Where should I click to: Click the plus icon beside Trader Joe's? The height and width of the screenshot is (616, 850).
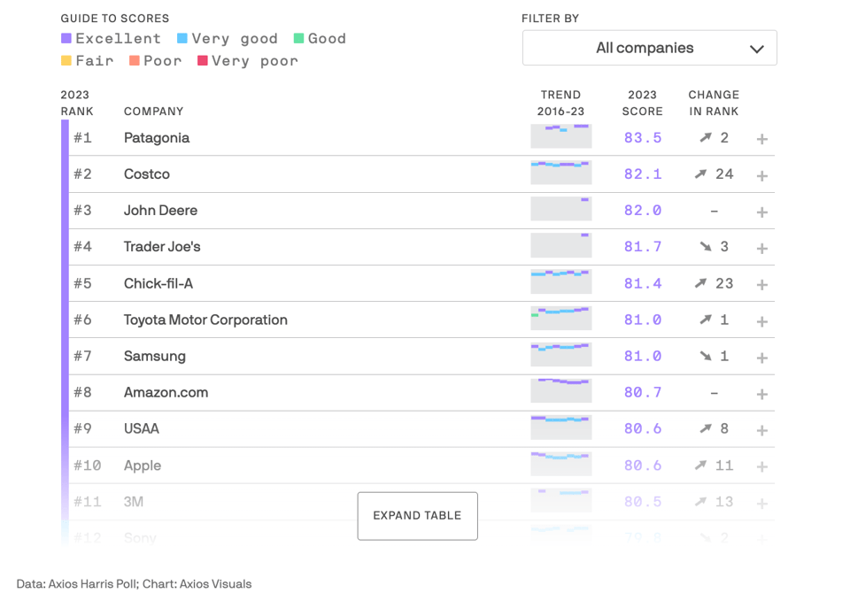761,248
